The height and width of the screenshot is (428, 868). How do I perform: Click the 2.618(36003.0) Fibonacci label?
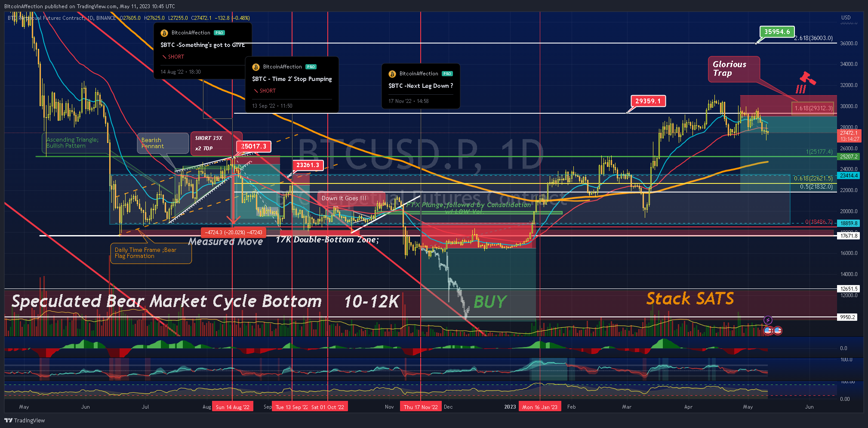813,38
